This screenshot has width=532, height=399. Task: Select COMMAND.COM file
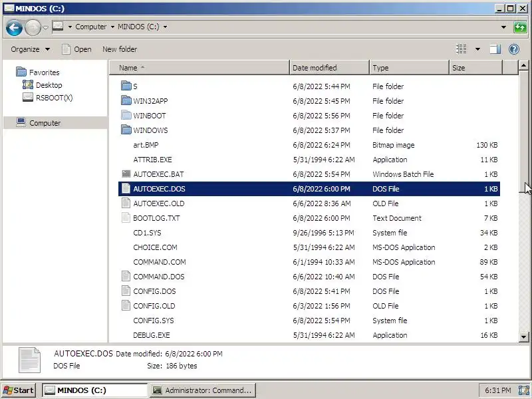pyautogui.click(x=160, y=262)
